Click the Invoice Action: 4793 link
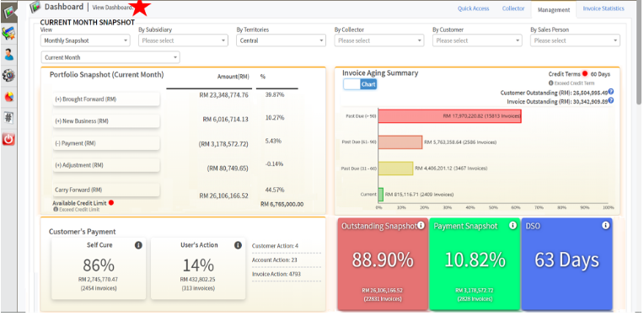Screen dimensions: 644x316 276,274
